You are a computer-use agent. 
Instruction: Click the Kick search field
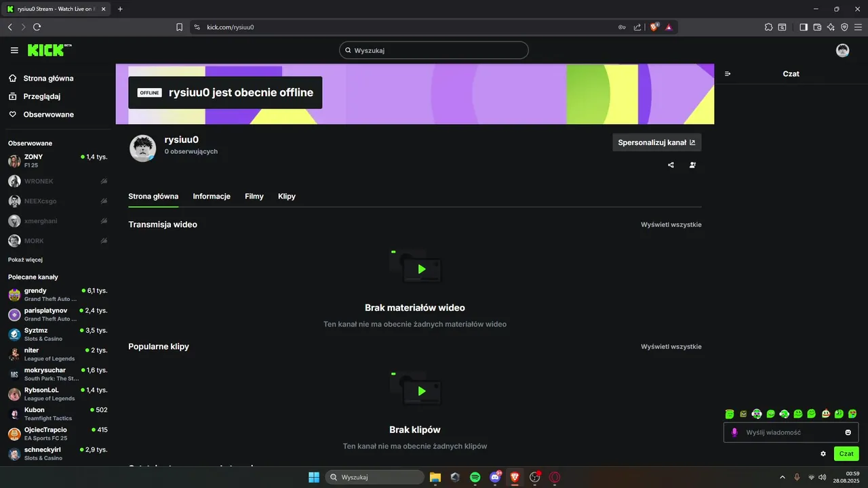tap(434, 50)
